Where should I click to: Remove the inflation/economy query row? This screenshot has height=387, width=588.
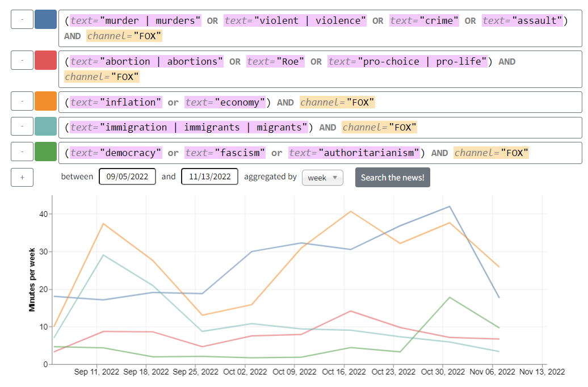(x=22, y=101)
